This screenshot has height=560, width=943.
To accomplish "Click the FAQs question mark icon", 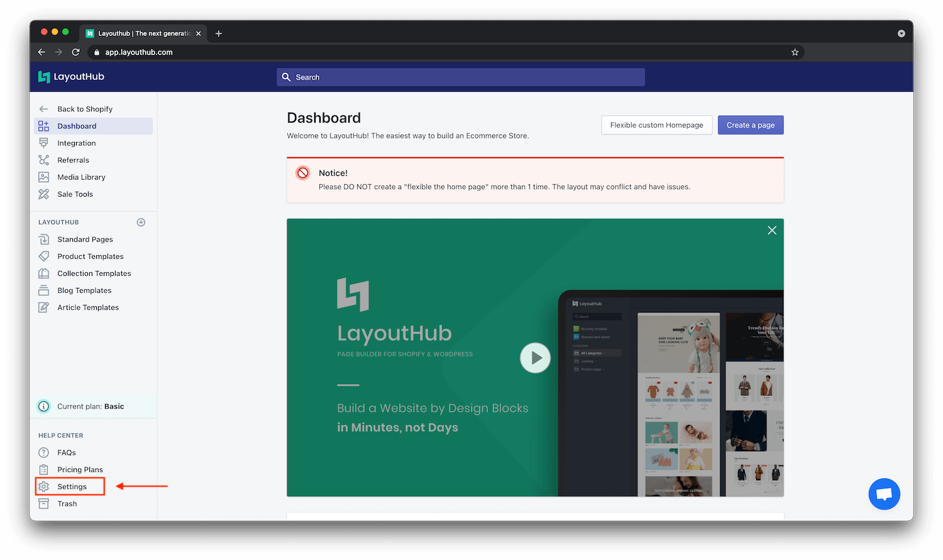I will tap(43, 452).
